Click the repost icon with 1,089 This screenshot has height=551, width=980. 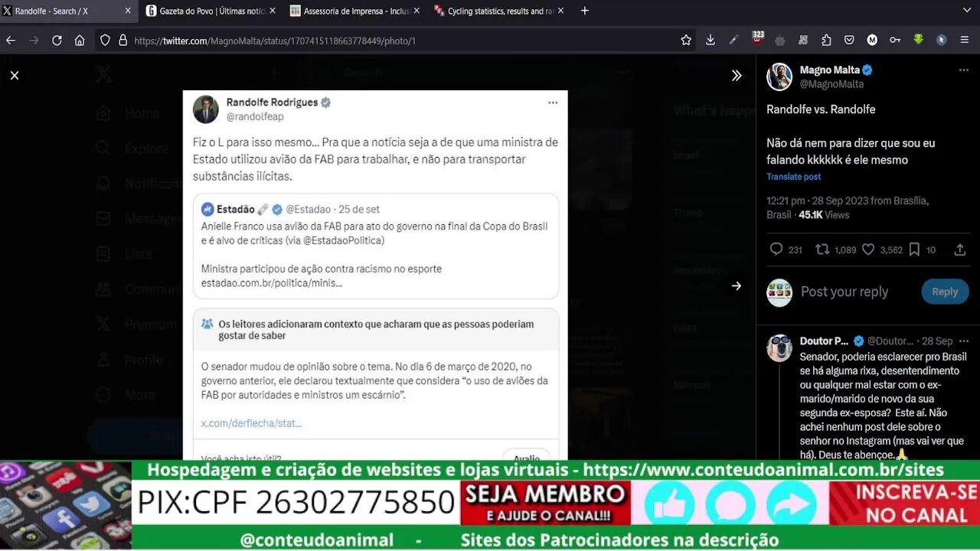click(822, 249)
